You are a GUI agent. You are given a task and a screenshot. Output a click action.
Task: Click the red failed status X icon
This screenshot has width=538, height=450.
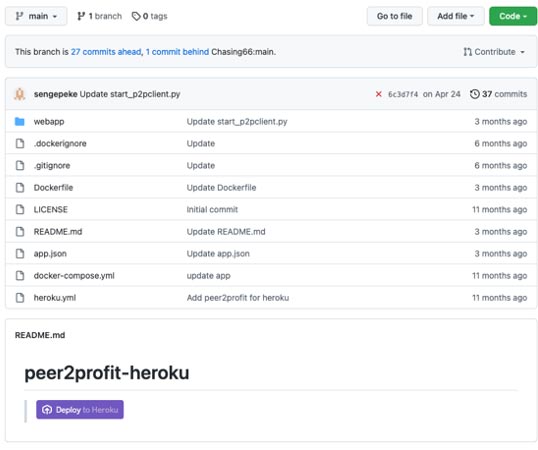[x=378, y=94]
